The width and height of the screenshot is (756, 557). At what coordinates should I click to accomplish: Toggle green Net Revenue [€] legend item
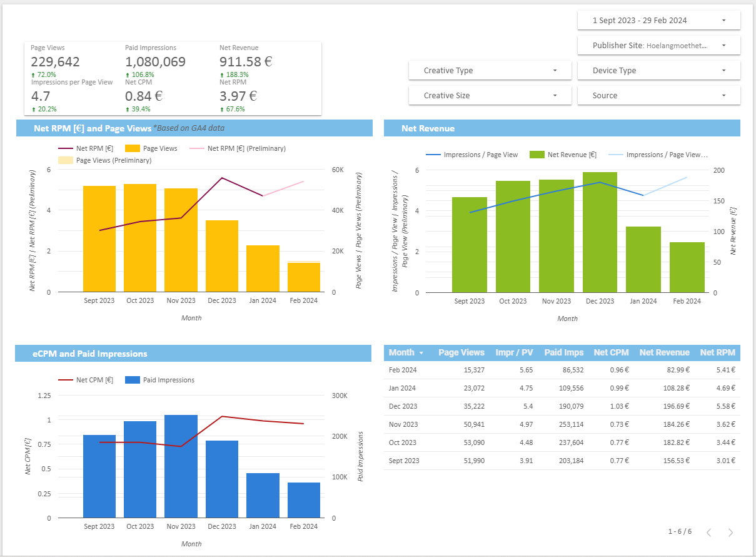click(x=563, y=155)
